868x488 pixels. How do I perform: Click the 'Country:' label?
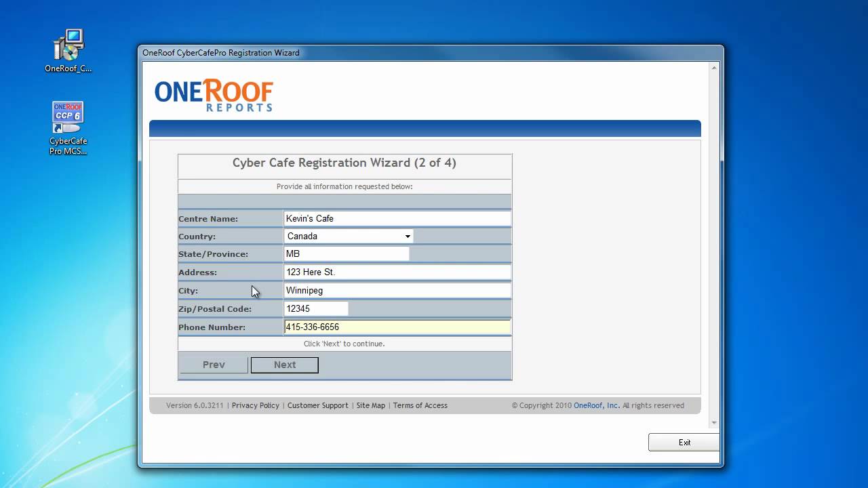point(197,237)
